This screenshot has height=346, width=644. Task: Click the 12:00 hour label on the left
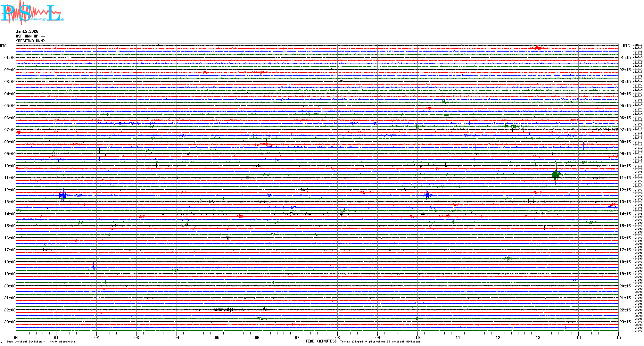[10, 190]
